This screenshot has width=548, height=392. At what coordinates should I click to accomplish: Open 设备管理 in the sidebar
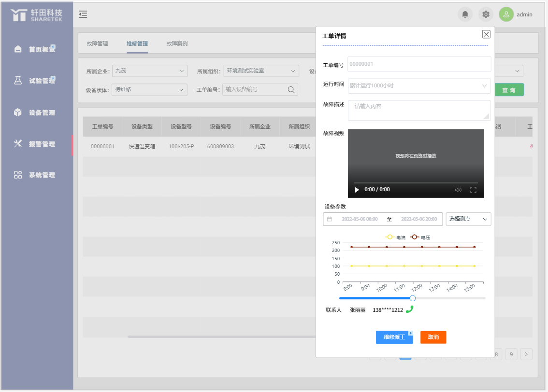42,112
